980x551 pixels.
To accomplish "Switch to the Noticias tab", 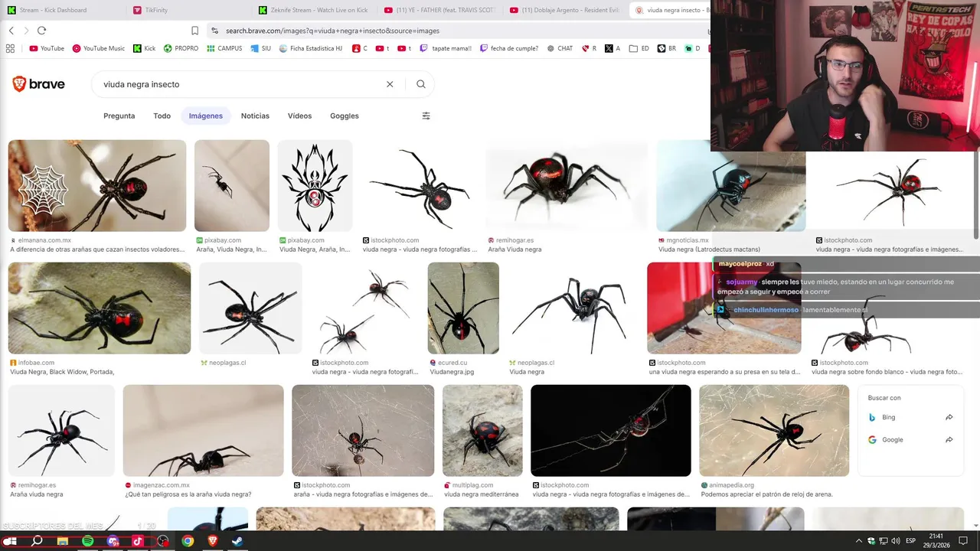I will click(x=255, y=116).
